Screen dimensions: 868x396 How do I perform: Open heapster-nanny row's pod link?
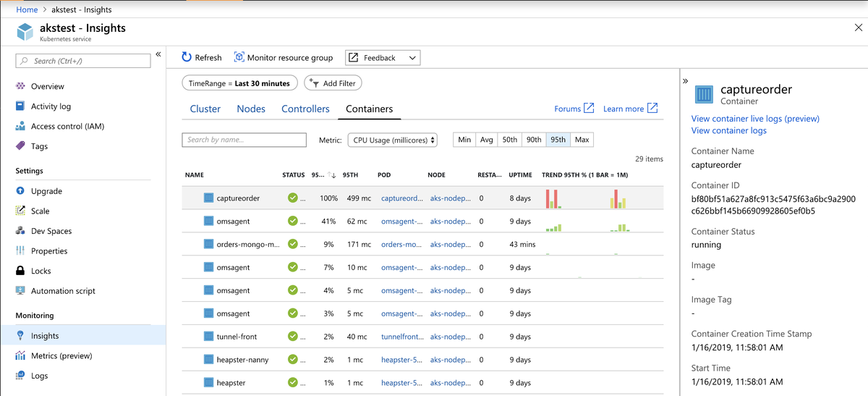point(401,360)
